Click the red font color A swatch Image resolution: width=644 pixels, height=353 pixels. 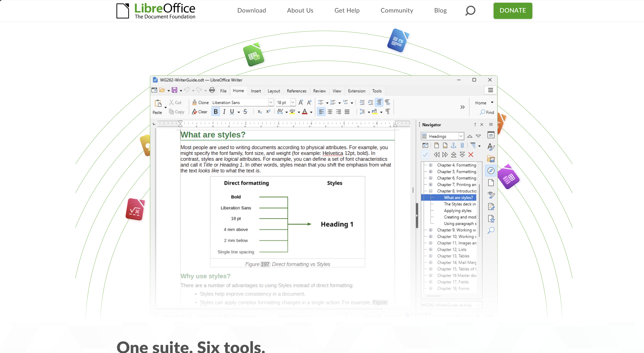pyautogui.click(x=304, y=112)
